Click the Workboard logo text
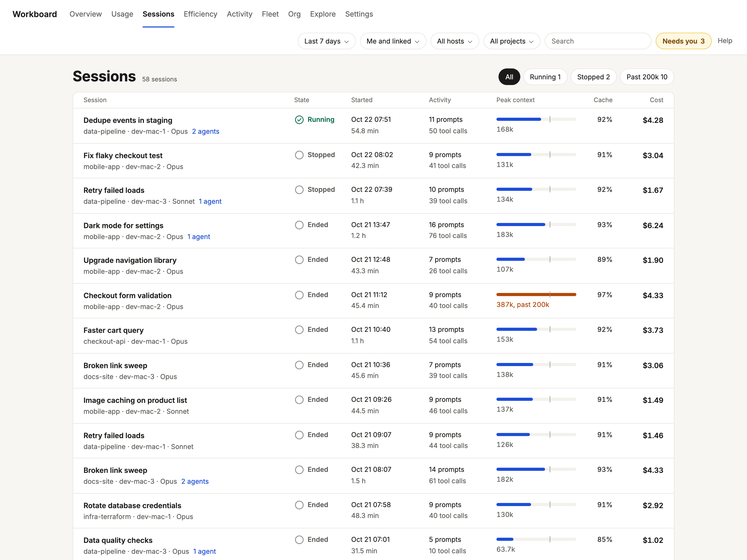 [x=35, y=14]
